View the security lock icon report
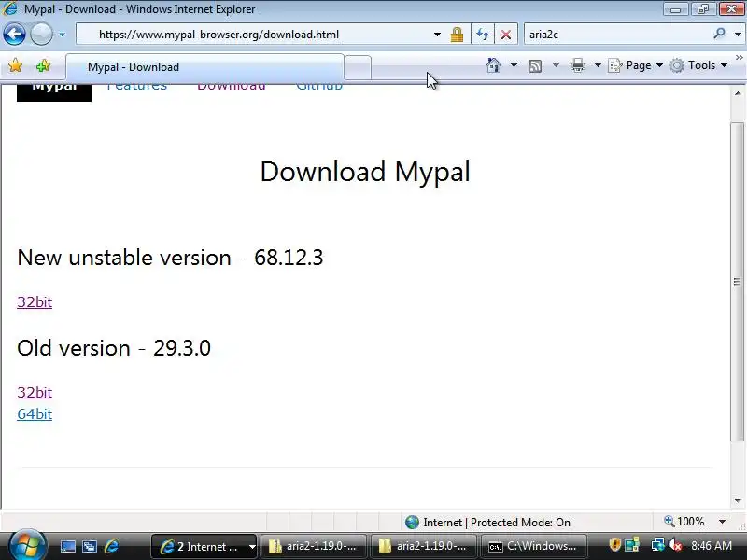The image size is (747, 560). [457, 35]
